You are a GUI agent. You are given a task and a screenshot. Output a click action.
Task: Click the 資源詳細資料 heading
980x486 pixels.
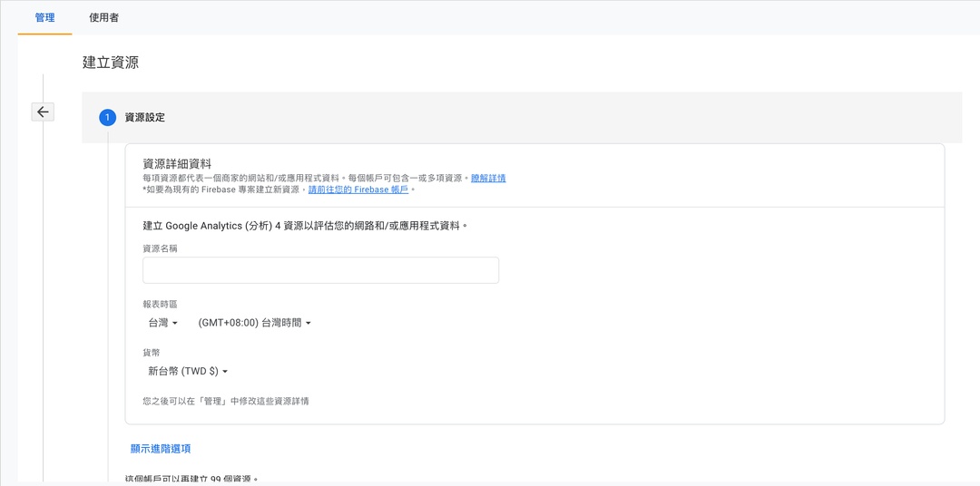pyautogui.click(x=177, y=164)
